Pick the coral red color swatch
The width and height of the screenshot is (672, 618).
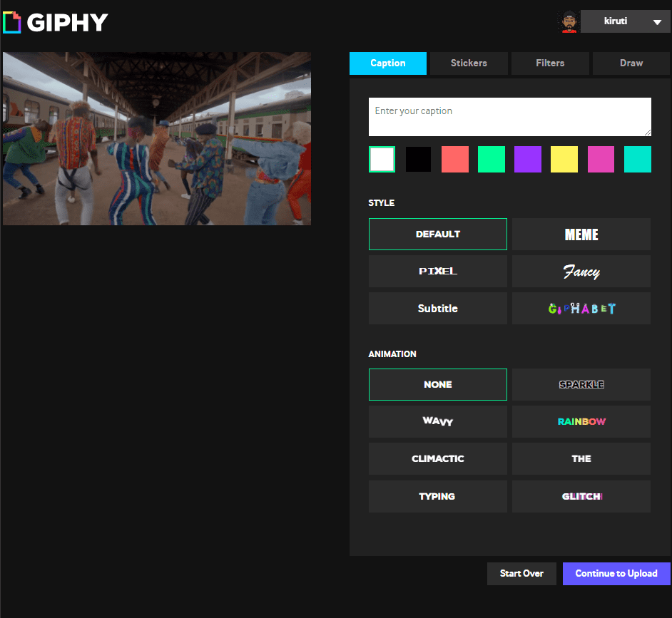click(454, 160)
